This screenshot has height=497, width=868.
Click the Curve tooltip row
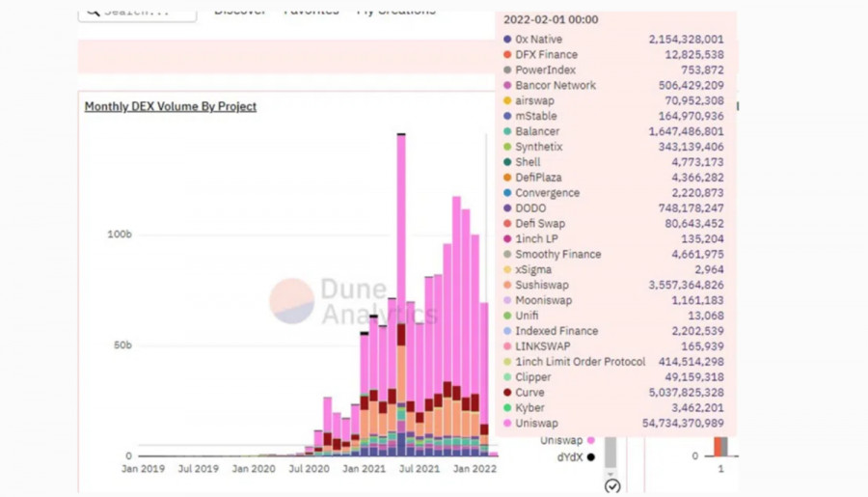tap(613, 392)
